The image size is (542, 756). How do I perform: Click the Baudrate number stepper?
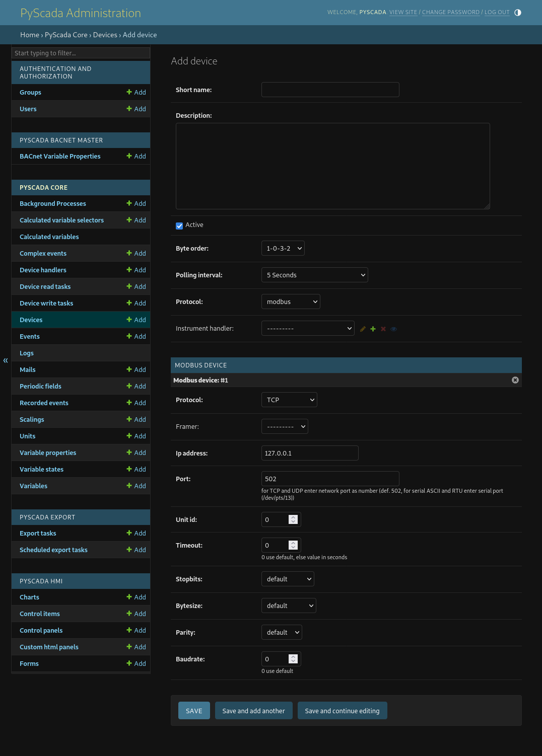point(293,659)
